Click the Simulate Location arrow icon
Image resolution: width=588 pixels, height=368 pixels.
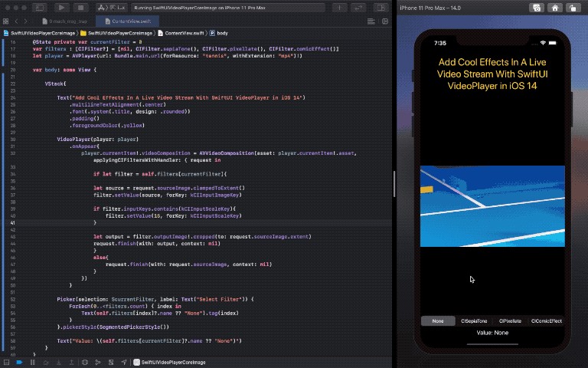click(x=124, y=363)
